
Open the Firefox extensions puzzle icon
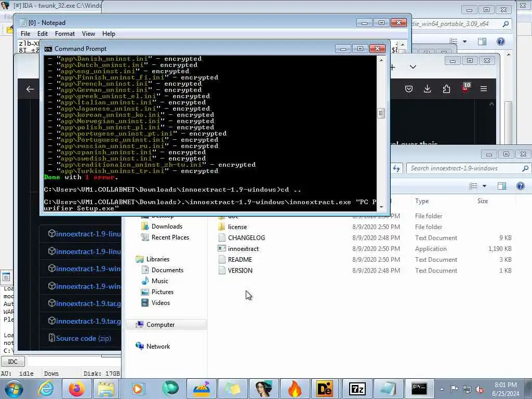click(446, 89)
